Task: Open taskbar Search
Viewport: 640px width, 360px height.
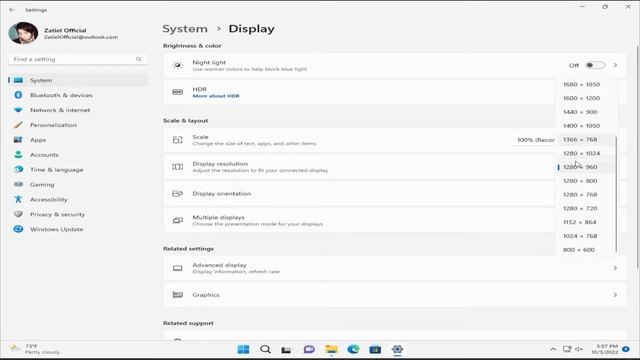Action: click(x=265, y=349)
